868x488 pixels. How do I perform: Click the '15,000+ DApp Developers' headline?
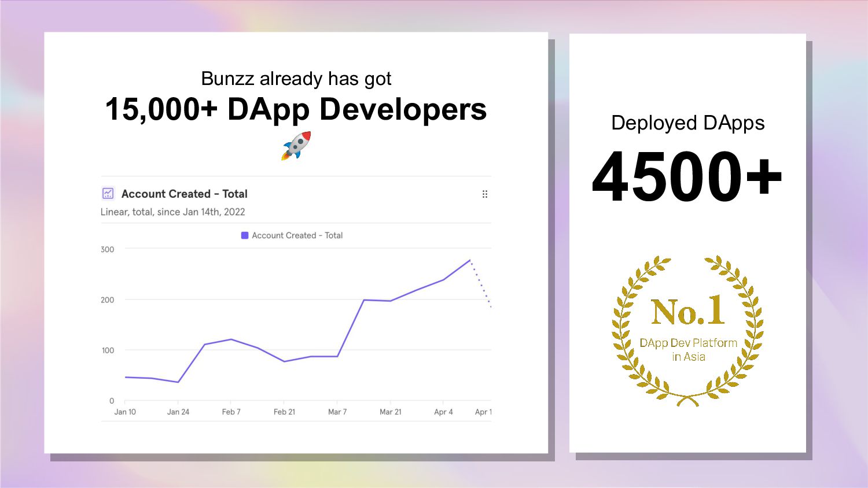[x=296, y=109]
